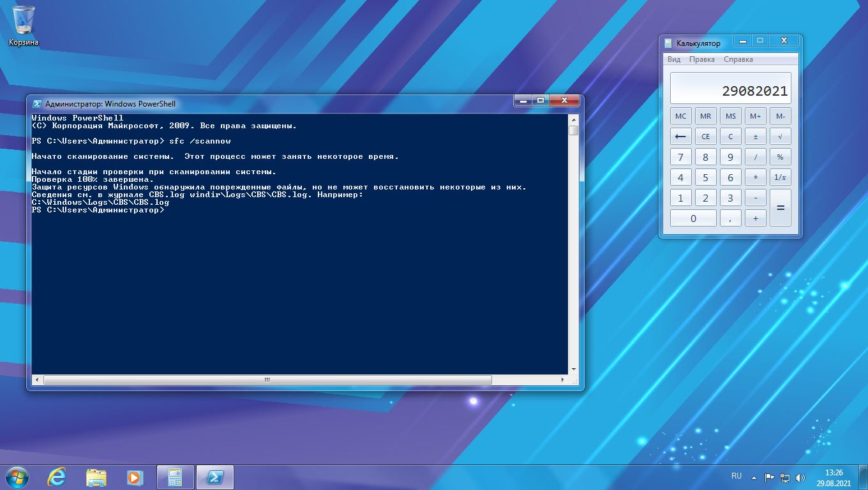
Task: Click the calculator equals button
Action: (x=781, y=208)
